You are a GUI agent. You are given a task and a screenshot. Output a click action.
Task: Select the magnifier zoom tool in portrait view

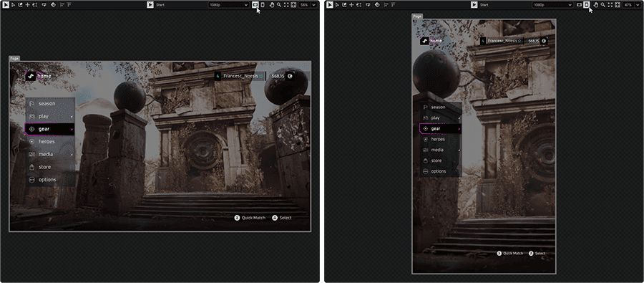[x=603, y=5]
